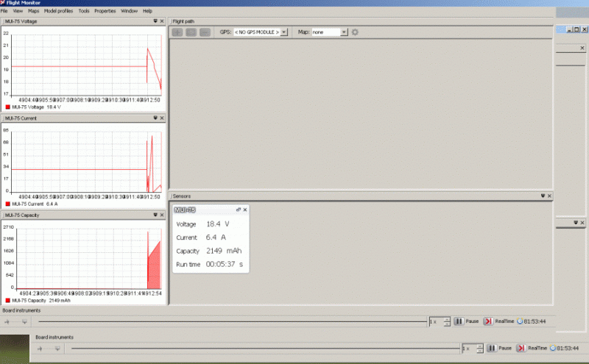Click the zoom-in plus button in Flight path toolbar

[177, 32]
